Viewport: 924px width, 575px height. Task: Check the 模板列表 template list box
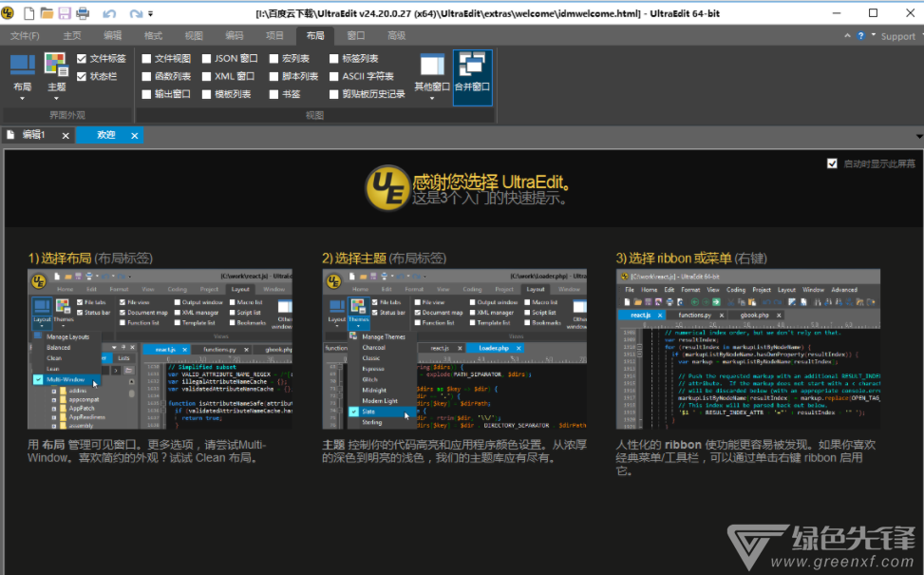coord(206,94)
